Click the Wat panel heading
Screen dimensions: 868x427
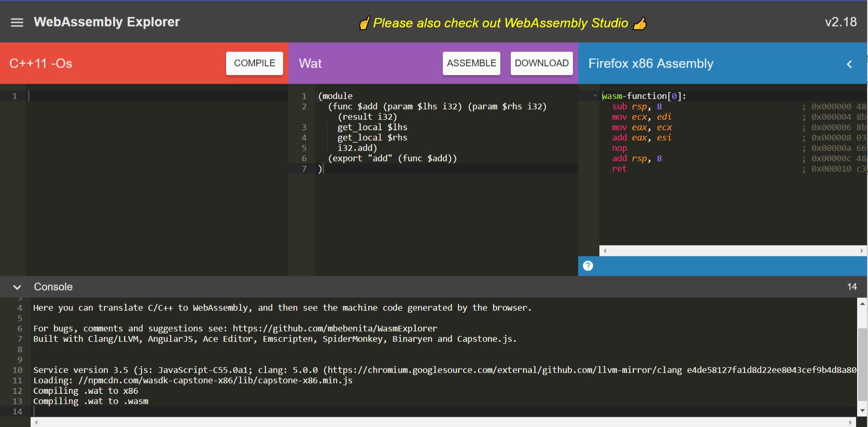click(310, 63)
